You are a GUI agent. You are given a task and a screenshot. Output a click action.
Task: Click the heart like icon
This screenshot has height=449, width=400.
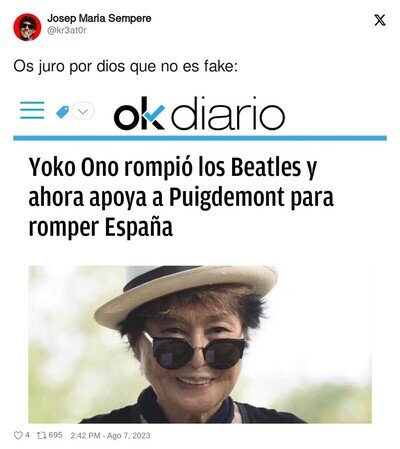[x=18, y=435]
